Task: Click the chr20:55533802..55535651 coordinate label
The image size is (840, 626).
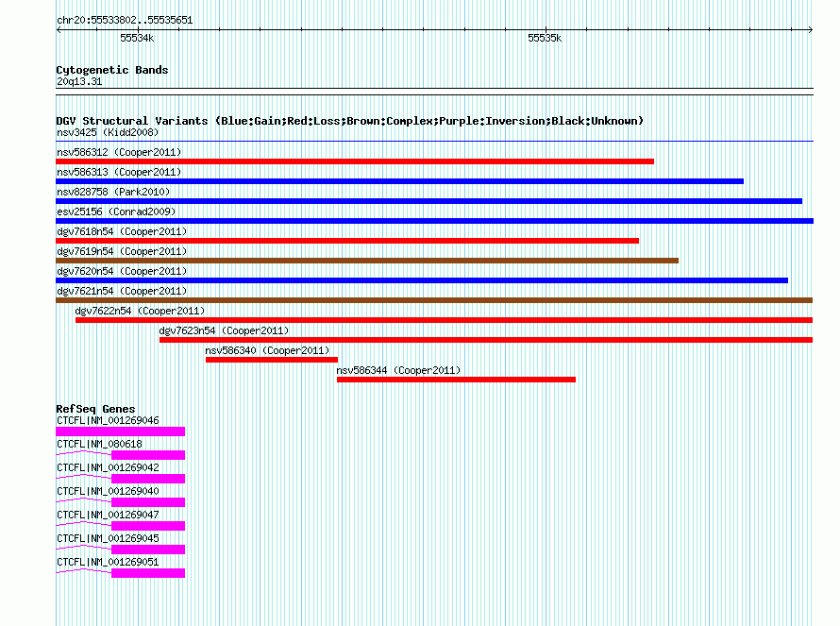Action: click(125, 21)
